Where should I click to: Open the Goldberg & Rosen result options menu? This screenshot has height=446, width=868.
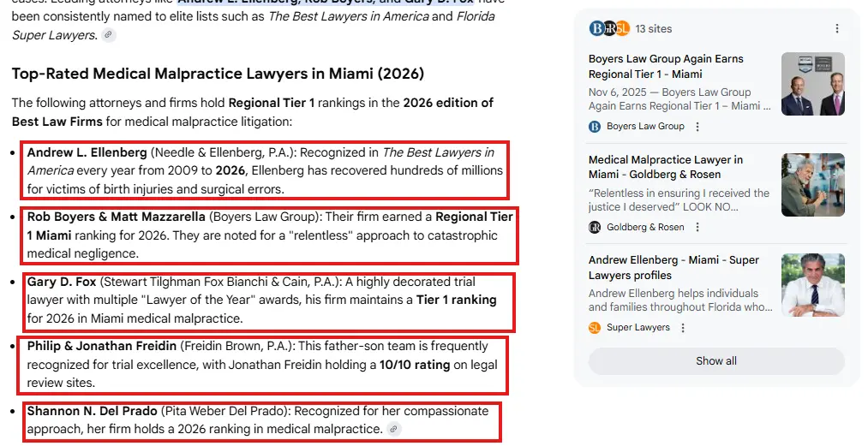[x=697, y=227]
